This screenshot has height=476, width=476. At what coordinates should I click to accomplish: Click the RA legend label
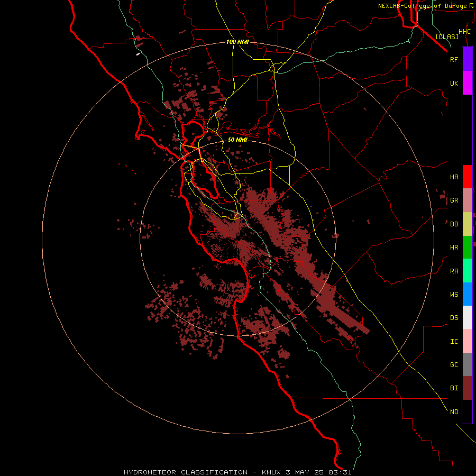click(x=454, y=271)
